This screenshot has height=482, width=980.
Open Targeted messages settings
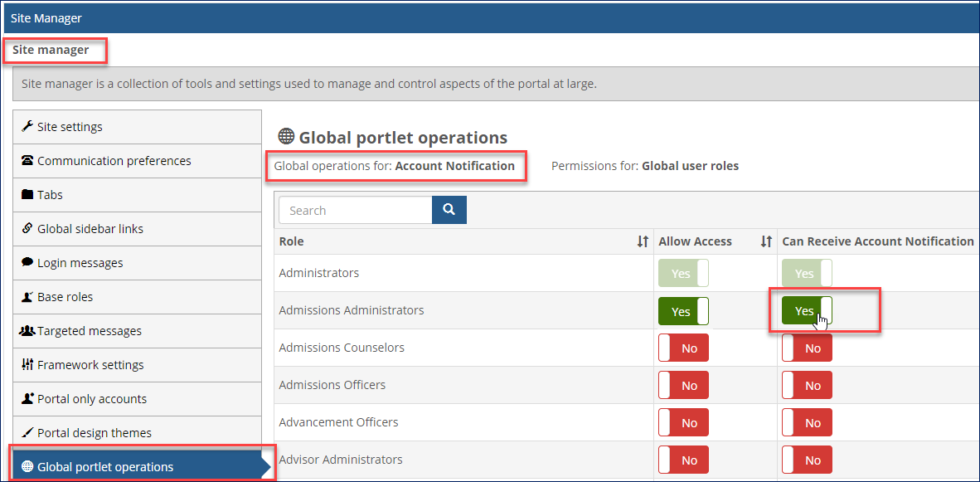(89, 330)
